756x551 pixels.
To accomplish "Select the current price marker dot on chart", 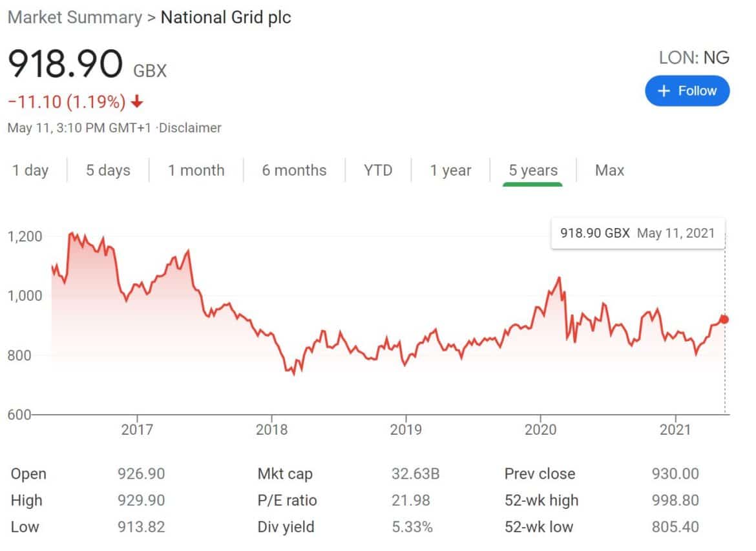I will [724, 318].
